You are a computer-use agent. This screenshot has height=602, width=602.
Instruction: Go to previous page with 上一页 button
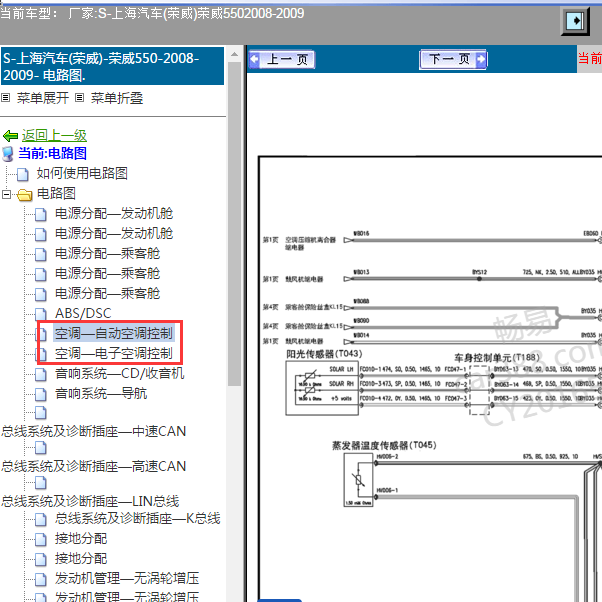tap(282, 60)
